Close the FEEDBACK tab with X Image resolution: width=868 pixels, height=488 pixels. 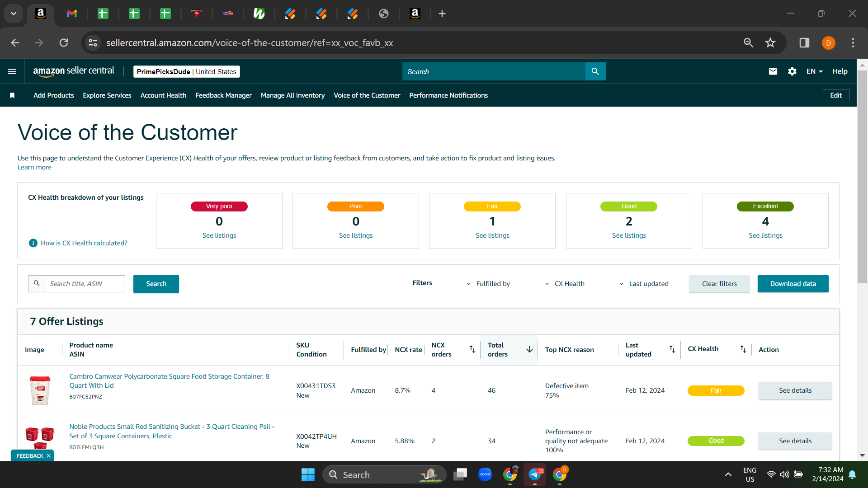pyautogui.click(x=48, y=456)
